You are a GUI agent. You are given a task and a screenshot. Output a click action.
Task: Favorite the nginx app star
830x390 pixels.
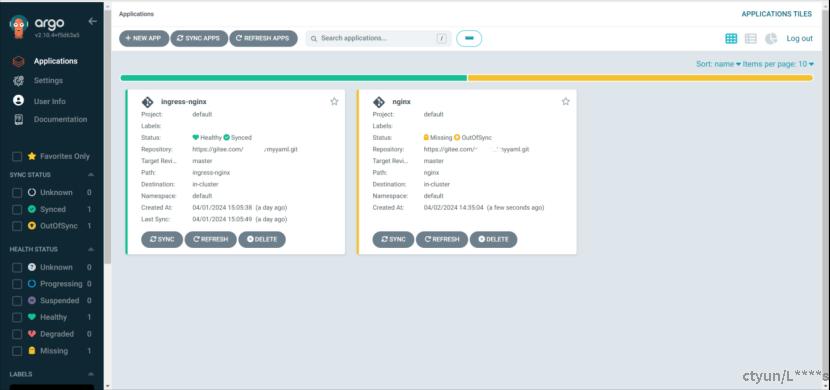click(x=565, y=102)
